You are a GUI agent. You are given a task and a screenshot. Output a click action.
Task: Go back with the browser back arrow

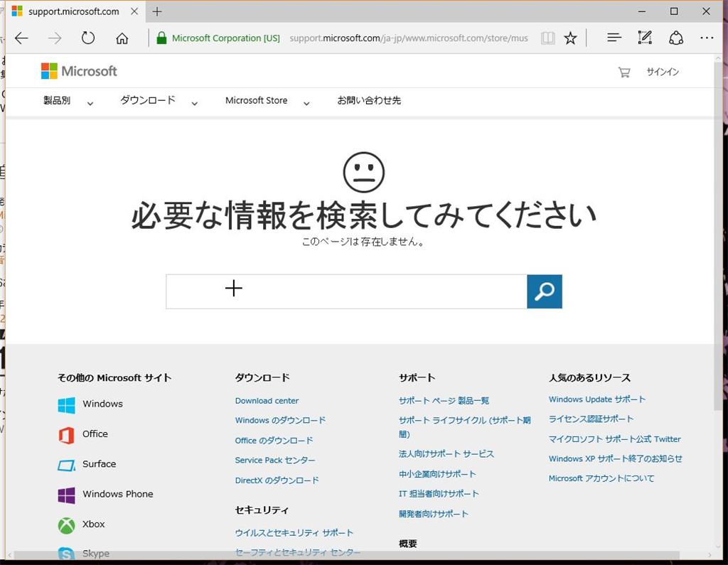21,38
